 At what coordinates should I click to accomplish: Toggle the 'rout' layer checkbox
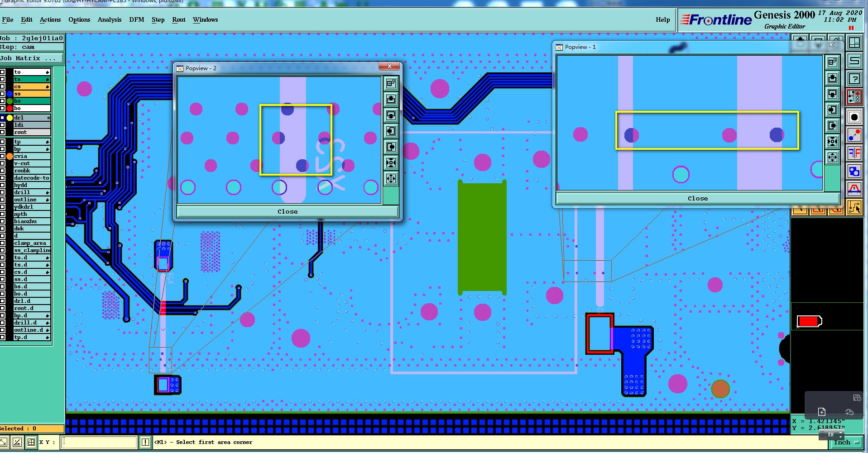point(3,132)
